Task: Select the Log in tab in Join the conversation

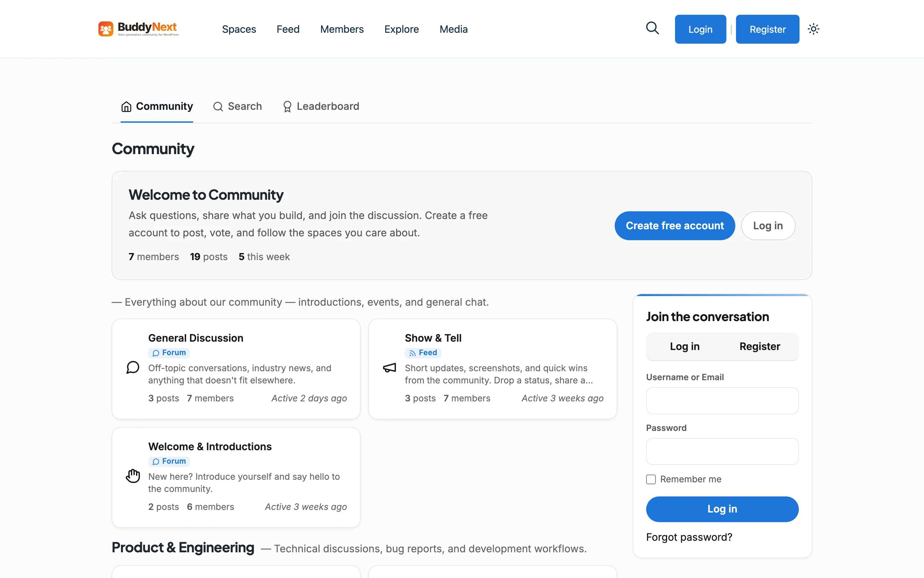Action: tap(685, 346)
